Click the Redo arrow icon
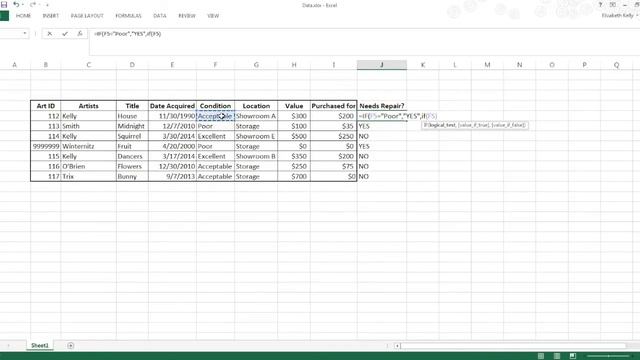Image resolution: width=640 pixels, height=360 pixels. pyautogui.click(x=33, y=4)
